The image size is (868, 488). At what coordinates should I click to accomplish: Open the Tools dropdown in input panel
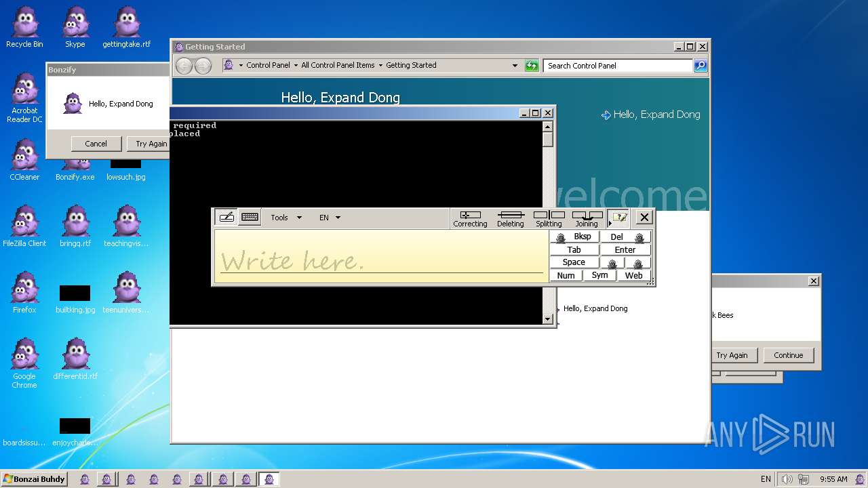[x=286, y=218]
